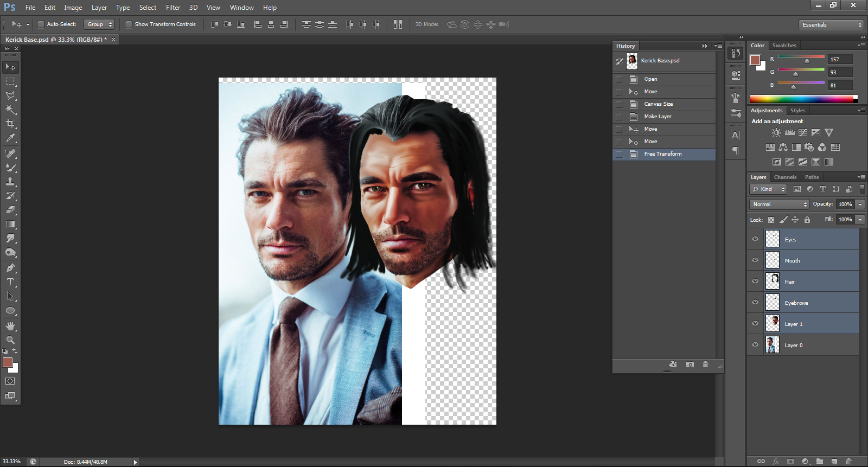868x467 pixels.
Task: Select the Clone Stamp tool
Action: click(10, 182)
